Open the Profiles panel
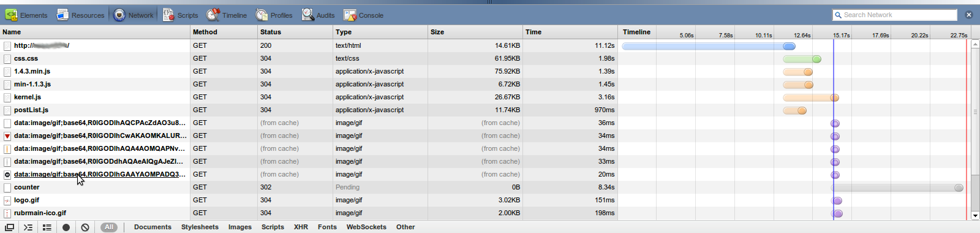 pyautogui.click(x=274, y=15)
